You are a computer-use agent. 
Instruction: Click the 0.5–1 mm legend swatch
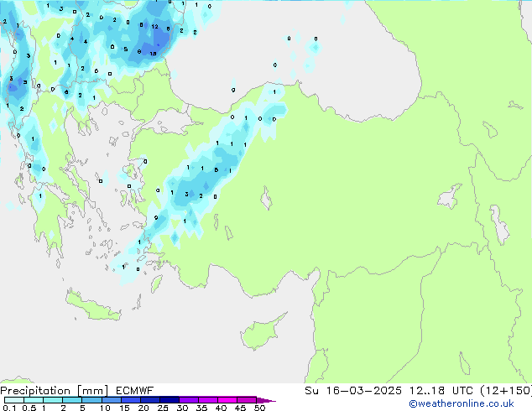click(34, 400)
